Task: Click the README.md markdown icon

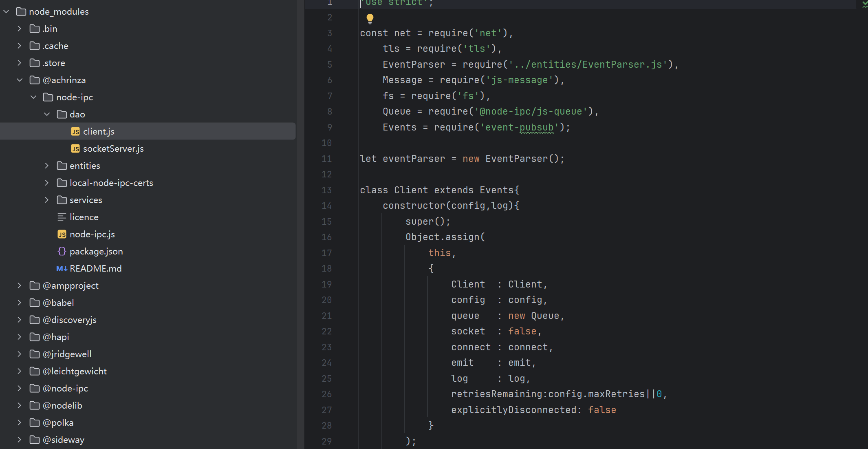Action: (62, 269)
